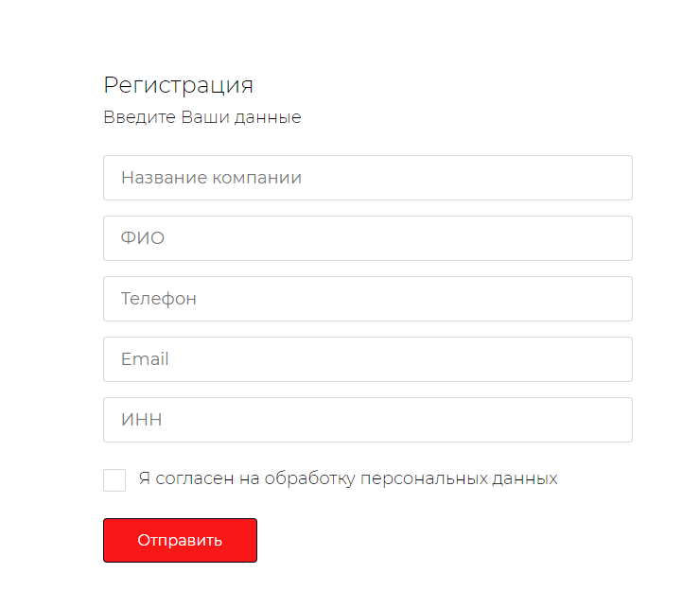The width and height of the screenshot is (700, 608).
Task: Click the Отправить button
Action: pyautogui.click(x=180, y=540)
